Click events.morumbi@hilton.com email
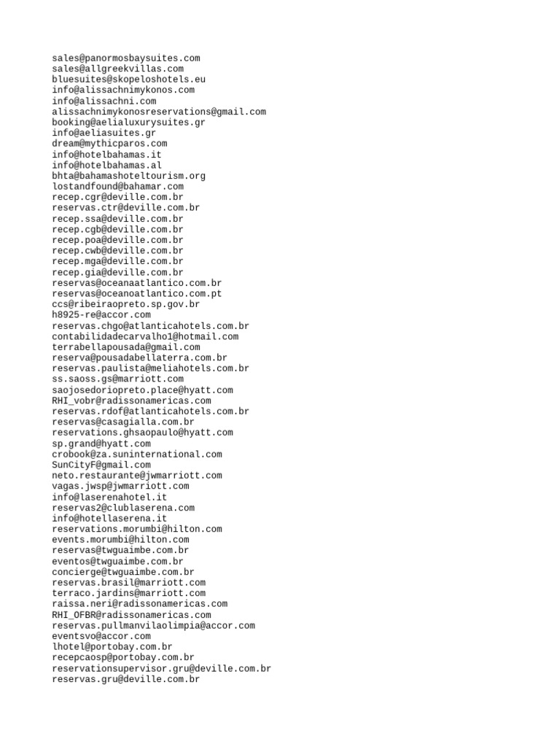This screenshot has height=747, width=560. 120,540
